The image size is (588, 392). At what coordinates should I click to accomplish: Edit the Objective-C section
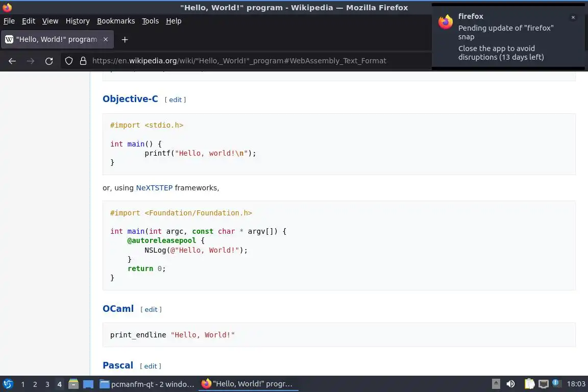click(175, 100)
